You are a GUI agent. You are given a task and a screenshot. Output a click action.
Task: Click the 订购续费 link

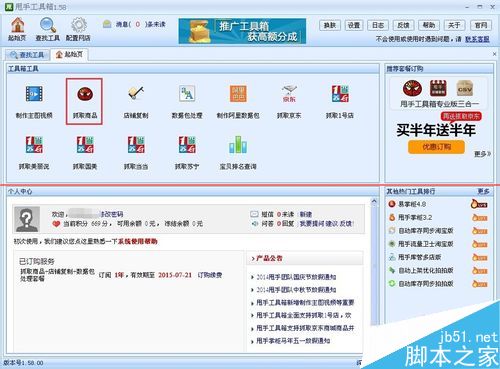click(x=210, y=275)
